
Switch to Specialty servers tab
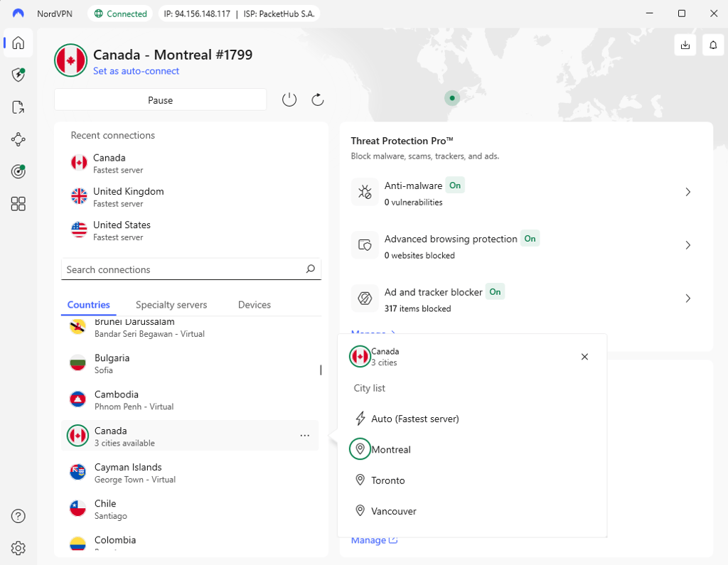(171, 305)
